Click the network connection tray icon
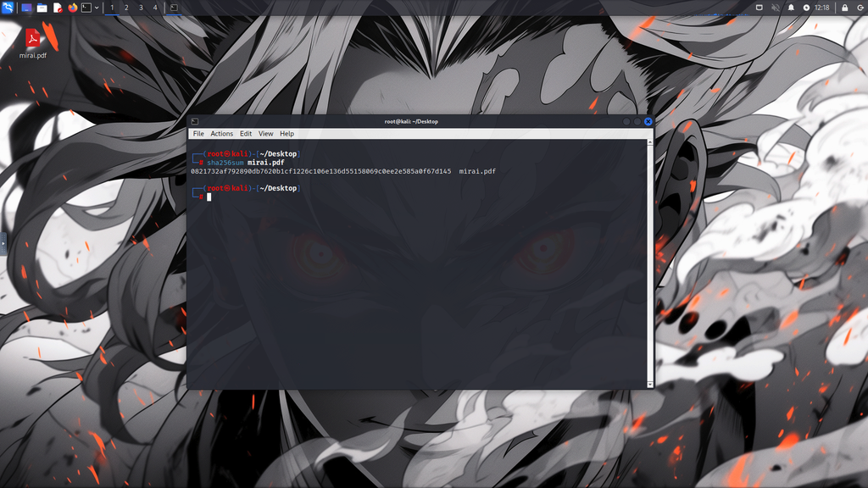Screen dimensions: 868x488 pos(759,8)
